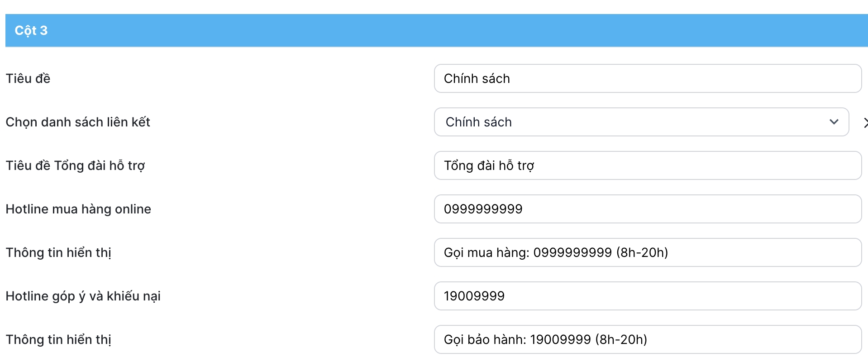Click the Tiêu đề label
868x358 pixels.
pyautogui.click(x=28, y=78)
